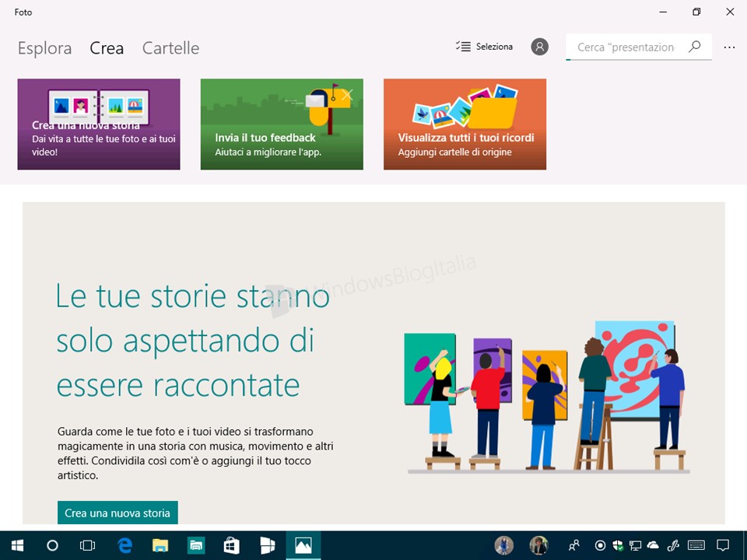747x560 pixels.
Task: Click the heading Le tue storie stanno
Action: [x=193, y=297]
